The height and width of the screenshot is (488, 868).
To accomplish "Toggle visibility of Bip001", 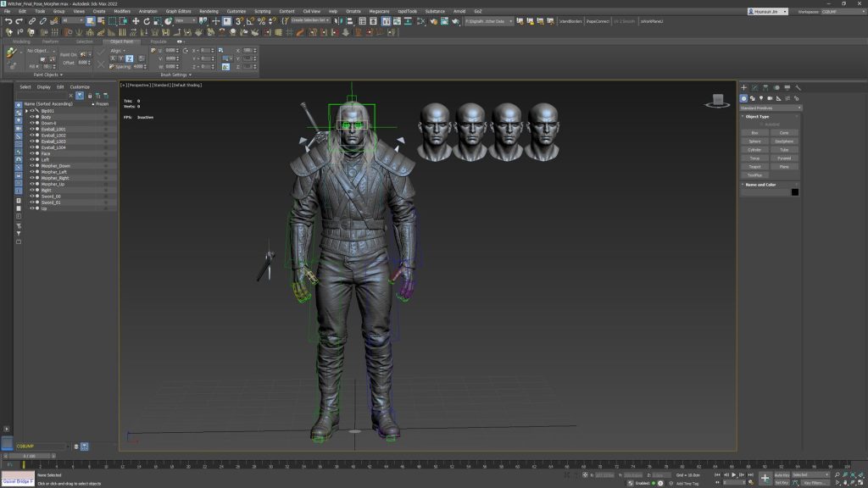I will point(31,111).
